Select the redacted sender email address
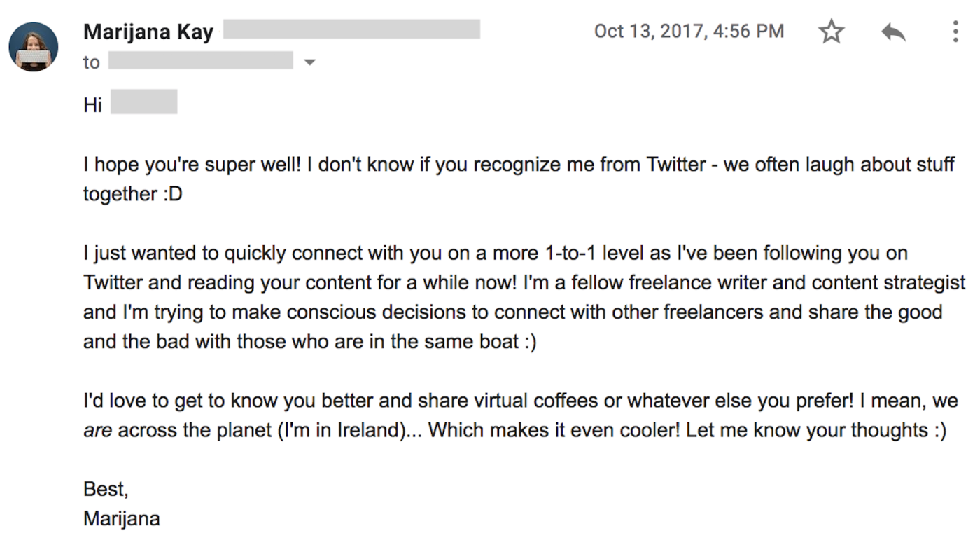 point(351,29)
